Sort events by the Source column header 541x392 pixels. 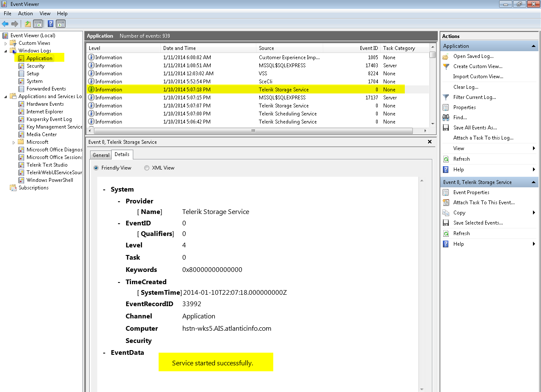pyautogui.click(x=289, y=48)
